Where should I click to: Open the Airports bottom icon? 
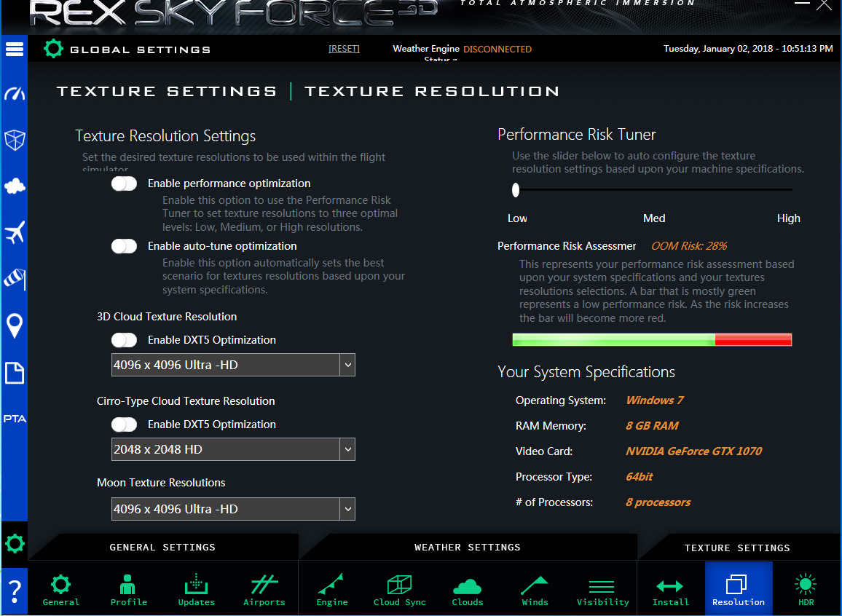pos(264,591)
